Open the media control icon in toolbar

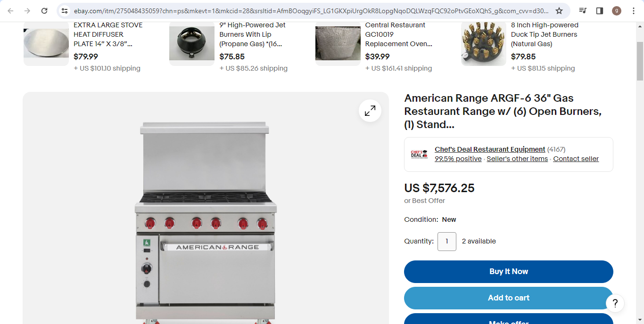click(x=583, y=11)
